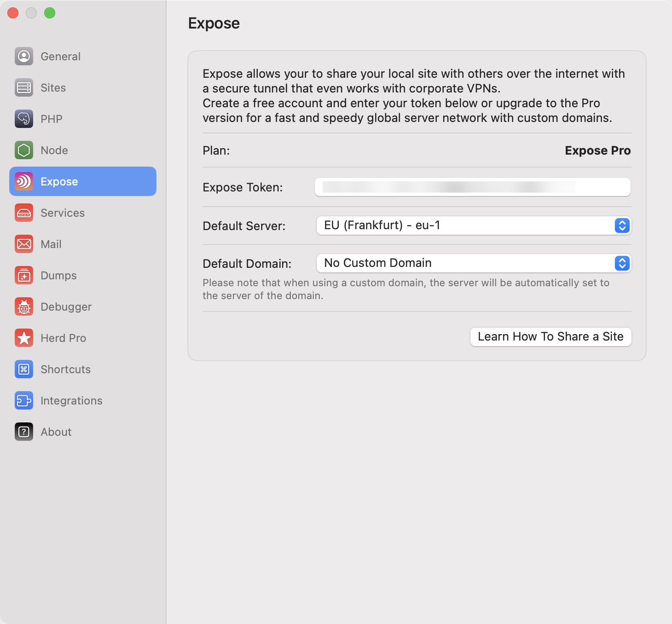Select the PHP label in sidebar
This screenshot has width=672, height=624.
click(52, 119)
